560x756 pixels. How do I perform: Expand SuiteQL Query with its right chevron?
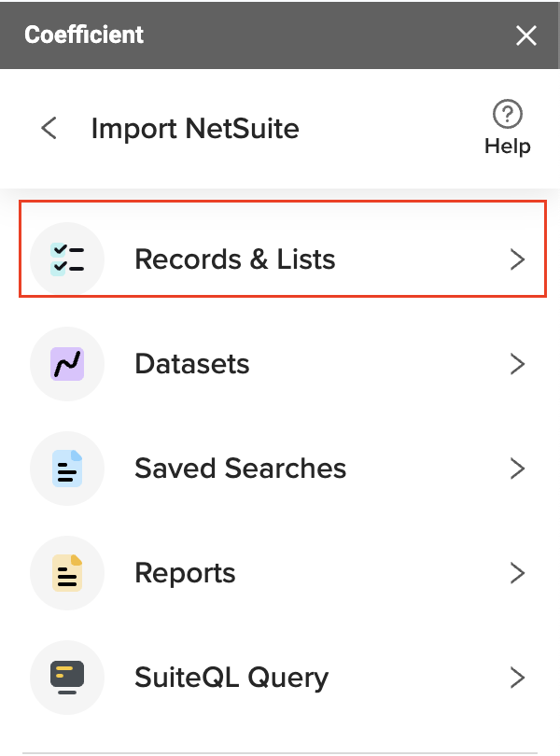tap(518, 678)
